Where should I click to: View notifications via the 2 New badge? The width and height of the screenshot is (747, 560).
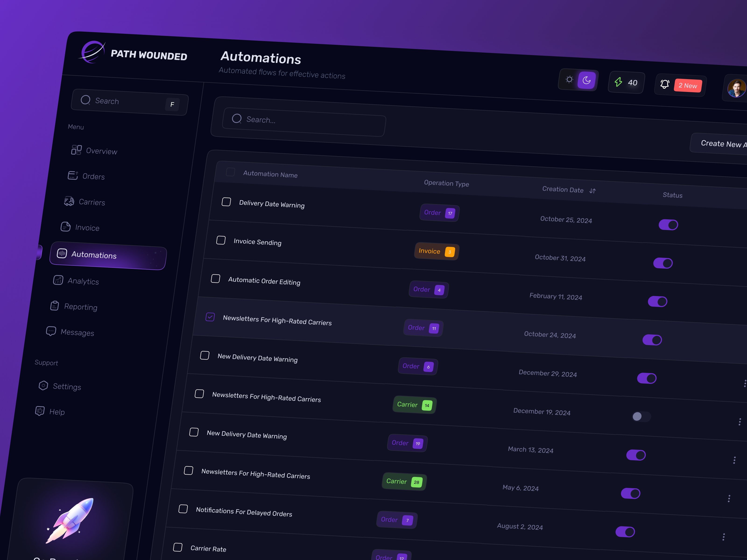click(x=688, y=85)
